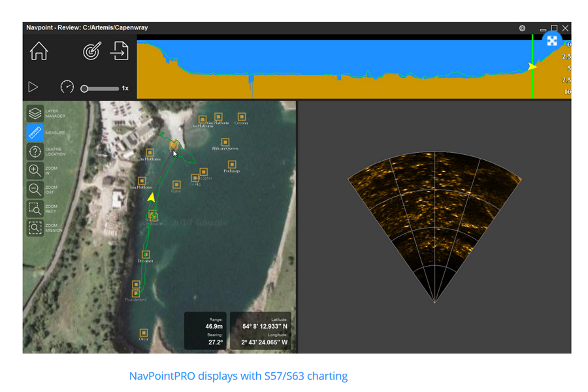This screenshot has width=588, height=392.
Task: Activate the Centre Location tool
Action: click(x=34, y=152)
